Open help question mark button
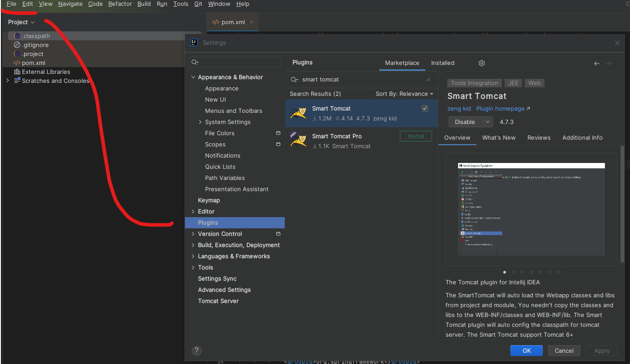This screenshot has height=364, width=630. point(196,351)
